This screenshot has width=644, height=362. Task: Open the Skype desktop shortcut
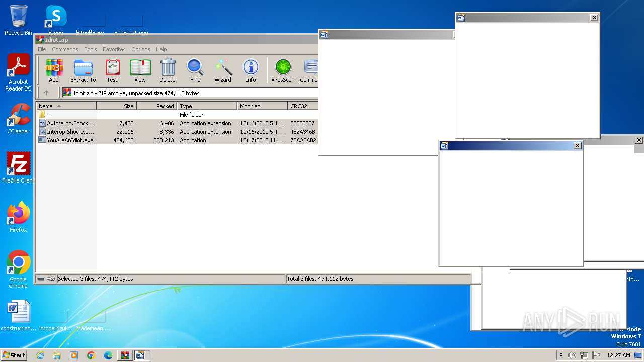click(x=55, y=20)
